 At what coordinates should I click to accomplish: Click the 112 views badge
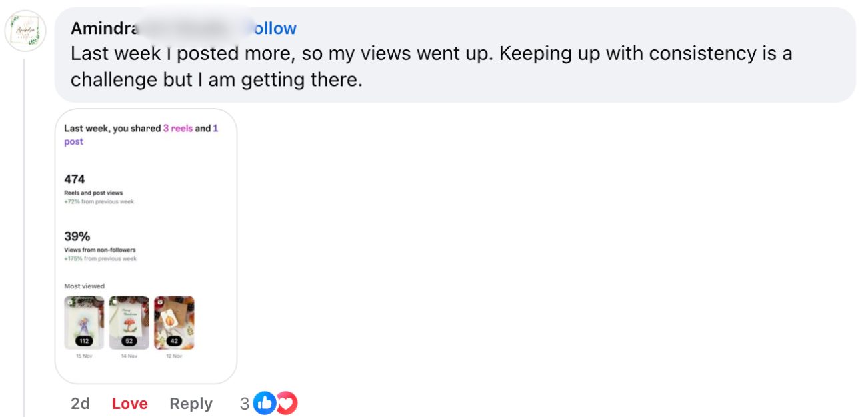tap(84, 341)
